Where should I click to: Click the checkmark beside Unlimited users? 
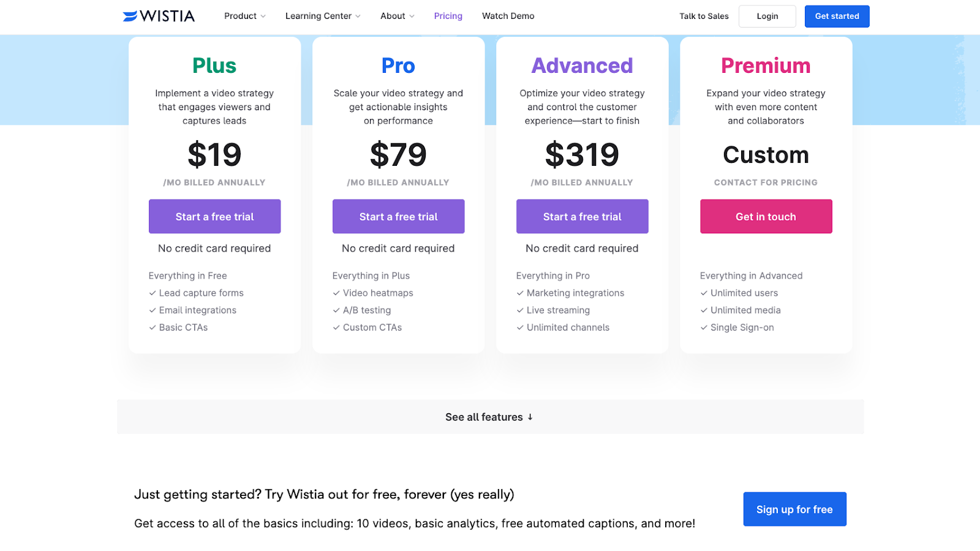(x=704, y=293)
